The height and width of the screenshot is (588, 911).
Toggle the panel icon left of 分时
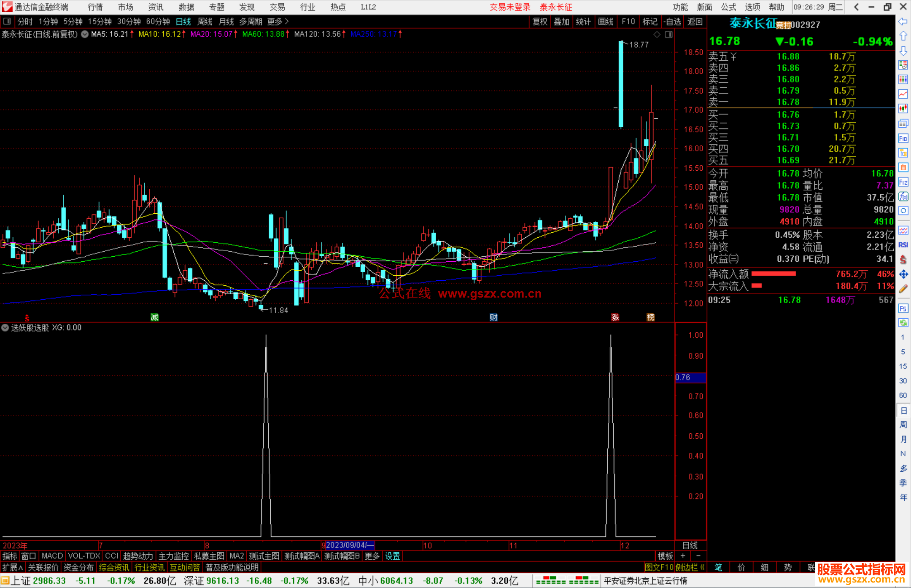(x=7, y=21)
